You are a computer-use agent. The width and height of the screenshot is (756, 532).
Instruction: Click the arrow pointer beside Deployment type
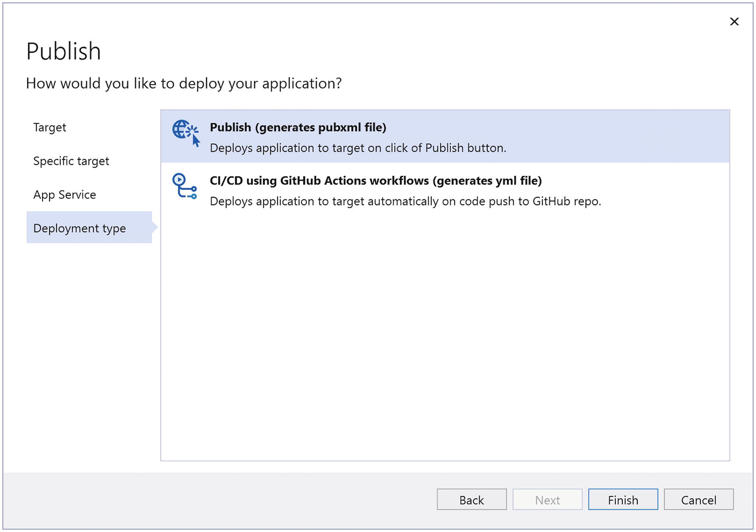(x=155, y=227)
